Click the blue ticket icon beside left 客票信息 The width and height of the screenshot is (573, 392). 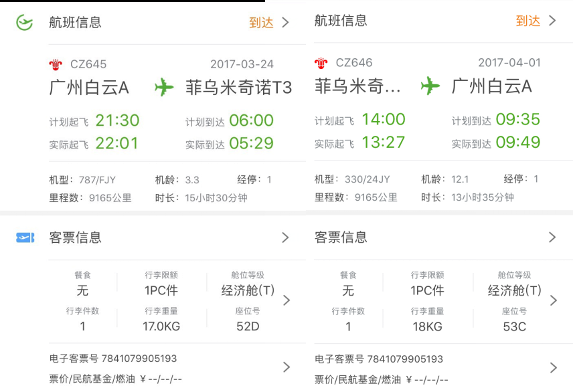click(24, 237)
